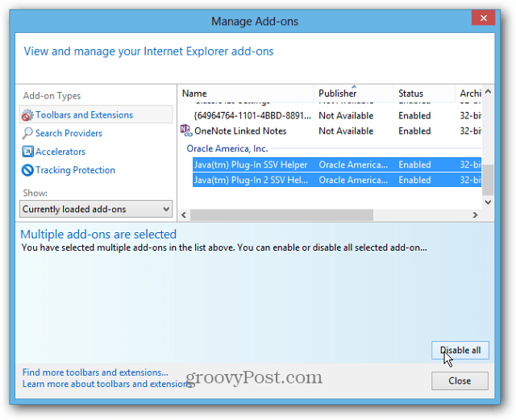Click the vertical scrollbar down arrow
This screenshot has width=516, height=420.
[488, 202]
